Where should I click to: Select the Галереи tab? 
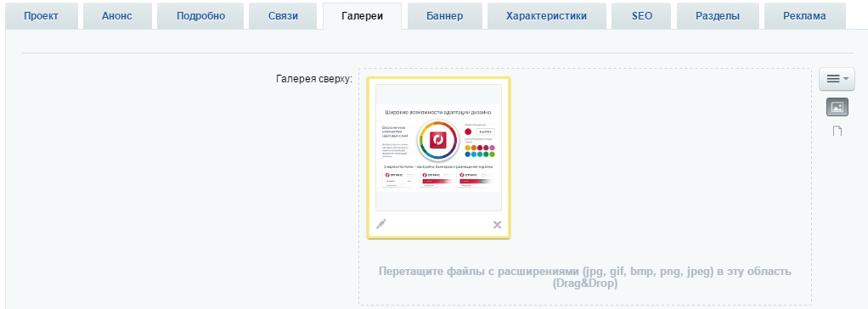pyautogui.click(x=363, y=16)
